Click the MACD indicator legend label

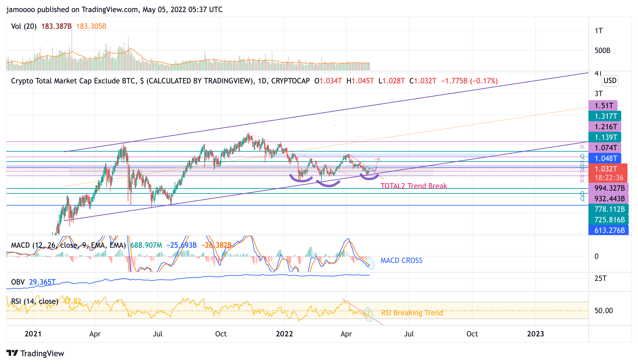coord(68,245)
